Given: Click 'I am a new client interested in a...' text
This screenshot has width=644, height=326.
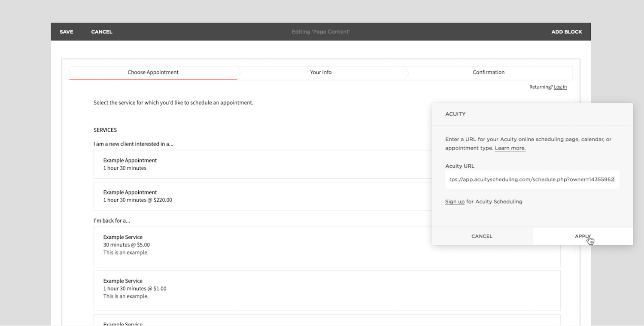Looking at the screenshot, I should click(134, 144).
